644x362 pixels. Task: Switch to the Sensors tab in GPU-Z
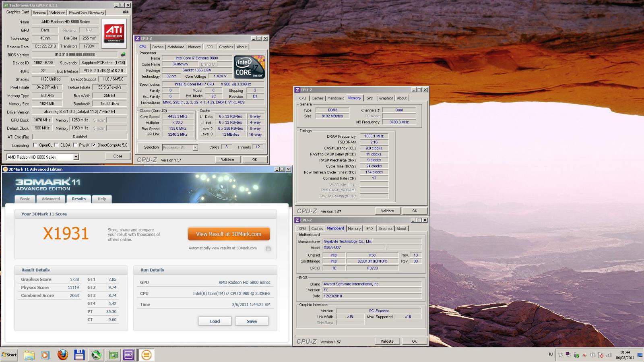[39, 12]
